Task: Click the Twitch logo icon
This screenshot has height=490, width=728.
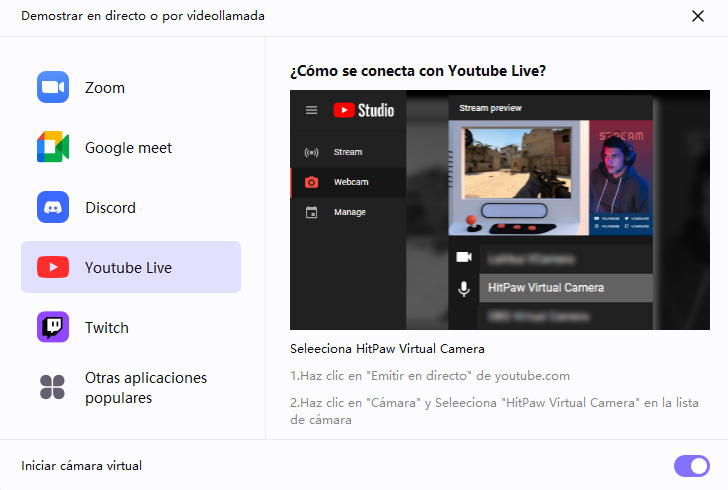Action: (53, 327)
